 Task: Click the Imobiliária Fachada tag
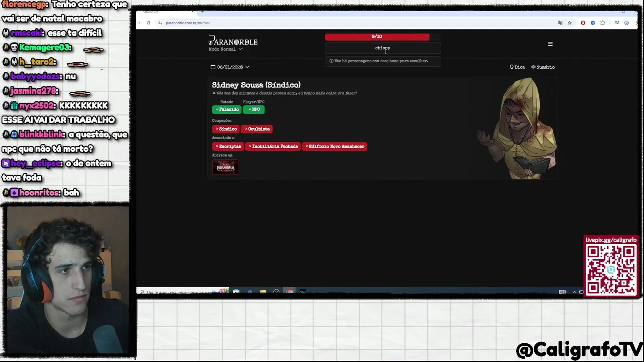tap(273, 146)
